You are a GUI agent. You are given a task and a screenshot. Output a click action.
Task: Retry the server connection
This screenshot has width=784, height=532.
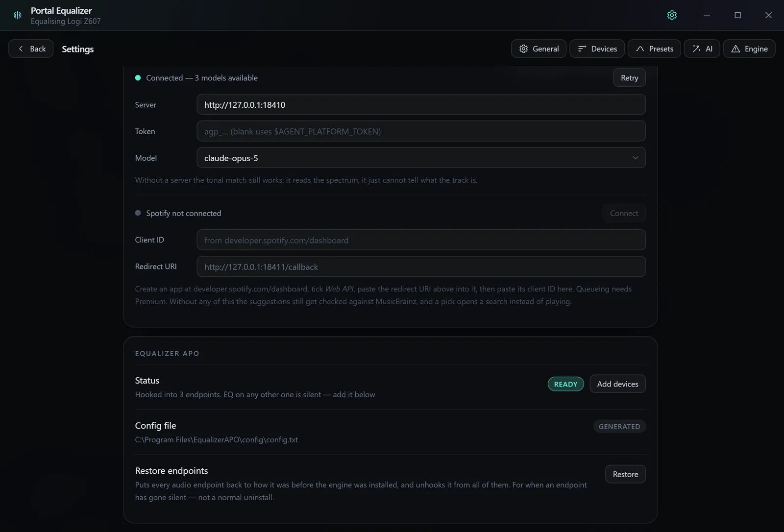click(629, 78)
